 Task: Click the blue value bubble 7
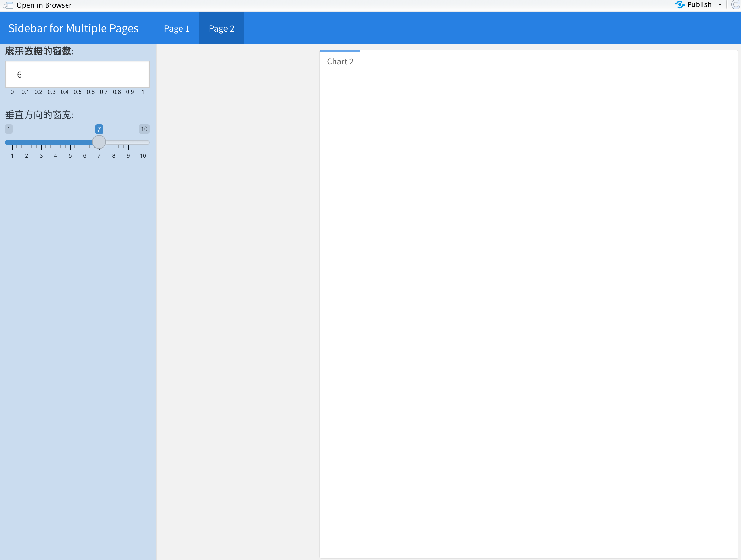[x=99, y=129]
